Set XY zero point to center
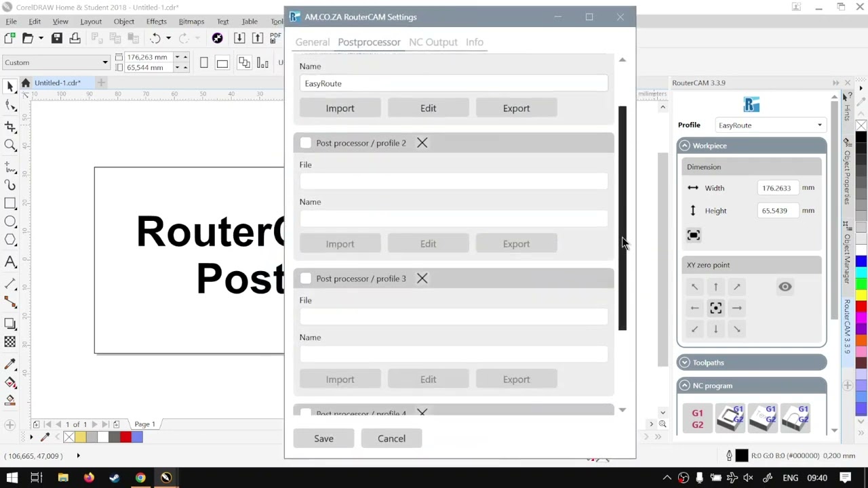This screenshot has width=868, height=488. pyautogui.click(x=715, y=308)
